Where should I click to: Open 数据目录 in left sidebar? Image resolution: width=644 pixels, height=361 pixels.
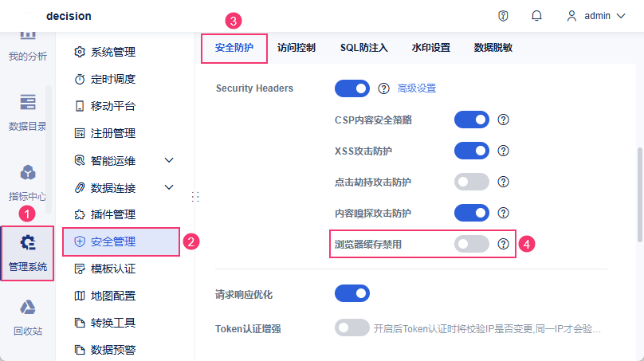(28, 112)
